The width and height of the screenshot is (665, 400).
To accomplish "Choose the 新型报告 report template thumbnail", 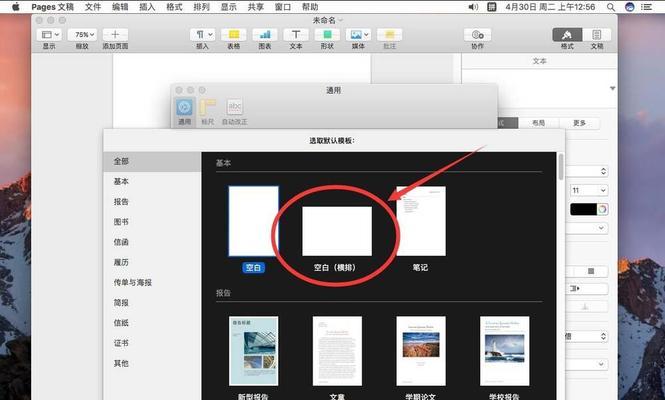I will (254, 351).
